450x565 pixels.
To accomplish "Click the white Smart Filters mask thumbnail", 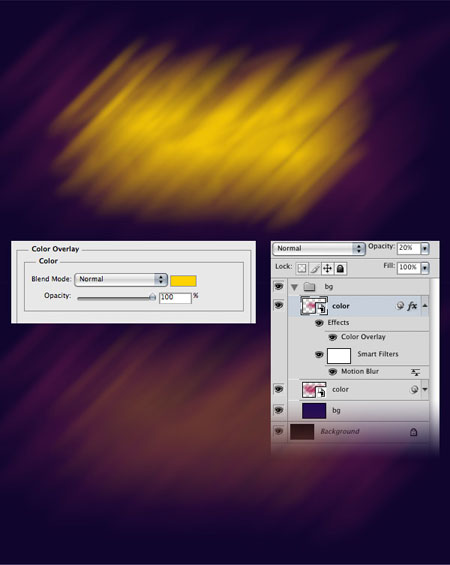I will pyautogui.click(x=339, y=356).
